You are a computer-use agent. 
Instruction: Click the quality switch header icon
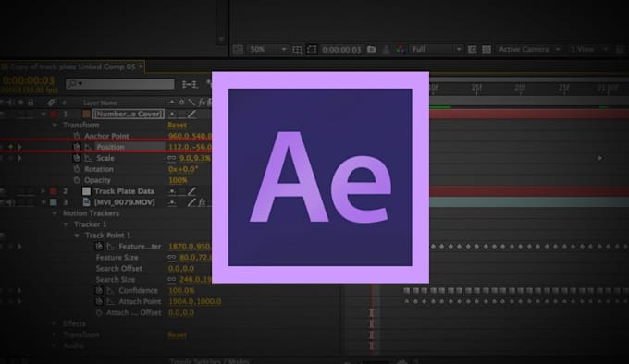click(x=191, y=103)
